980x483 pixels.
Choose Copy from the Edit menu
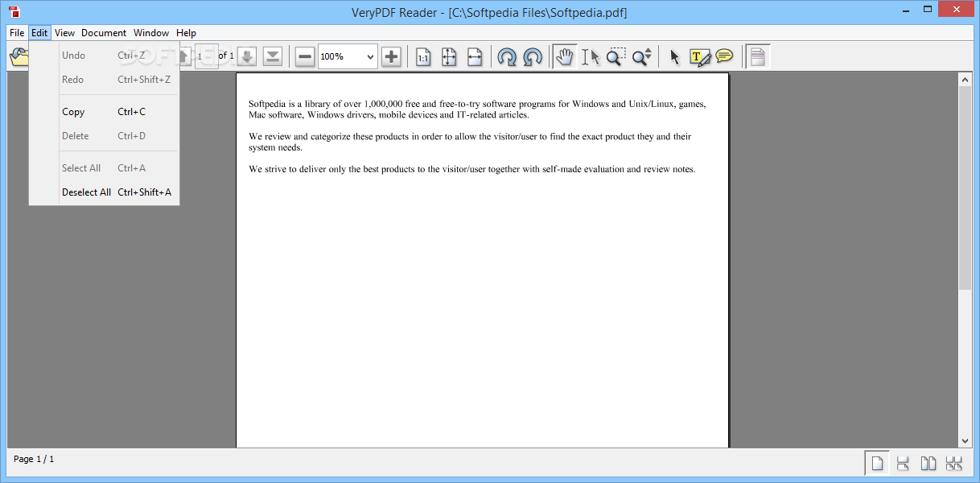pos(104,112)
